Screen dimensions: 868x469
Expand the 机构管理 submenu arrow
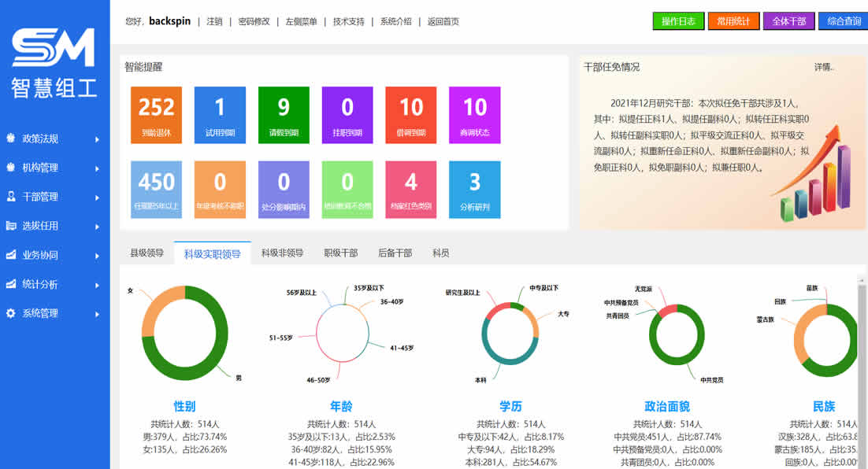coord(97,168)
